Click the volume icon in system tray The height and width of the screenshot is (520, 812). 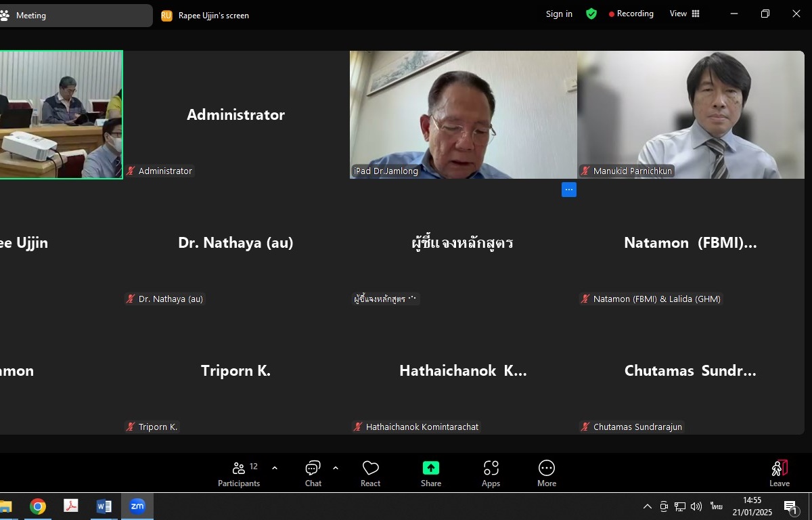pos(696,506)
